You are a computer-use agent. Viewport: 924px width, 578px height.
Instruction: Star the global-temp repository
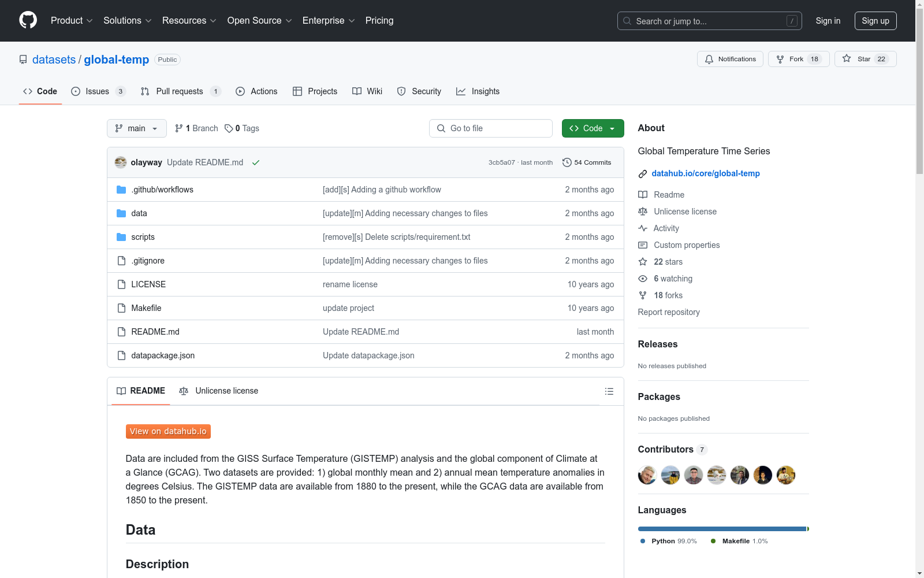click(x=865, y=59)
